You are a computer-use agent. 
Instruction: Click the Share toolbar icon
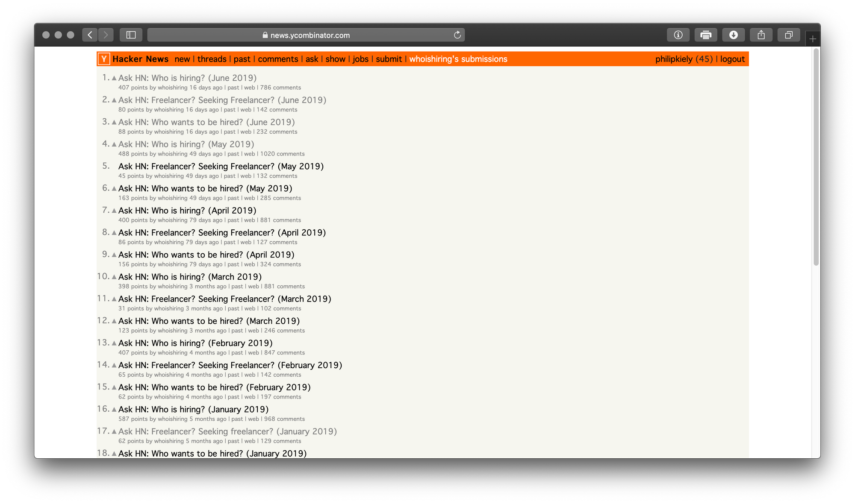pos(761,35)
